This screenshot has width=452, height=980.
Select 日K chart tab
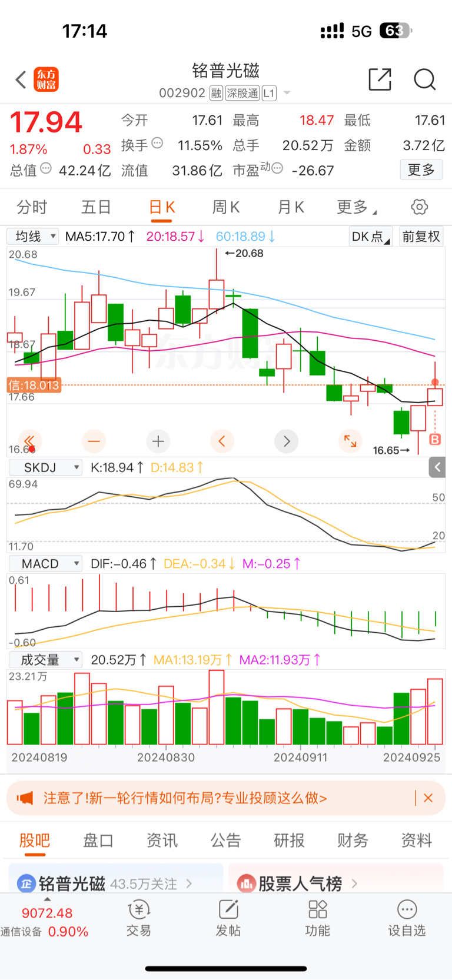[161, 207]
